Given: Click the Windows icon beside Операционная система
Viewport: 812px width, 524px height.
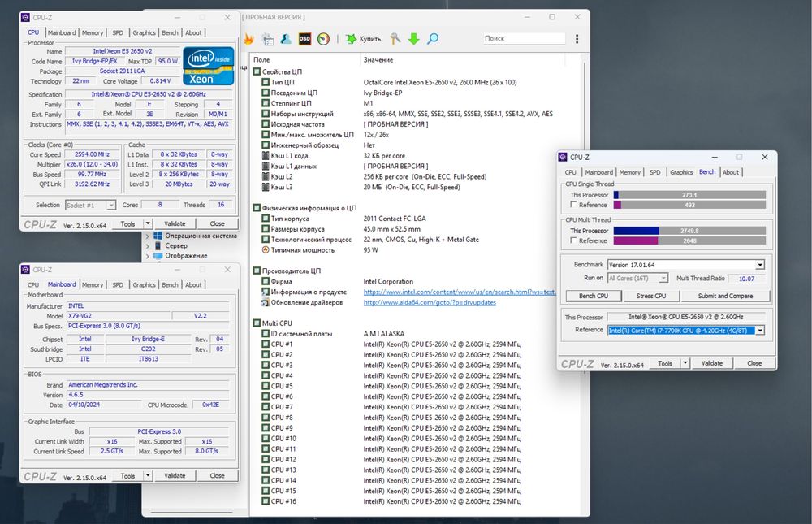Looking at the screenshot, I should 158,236.
